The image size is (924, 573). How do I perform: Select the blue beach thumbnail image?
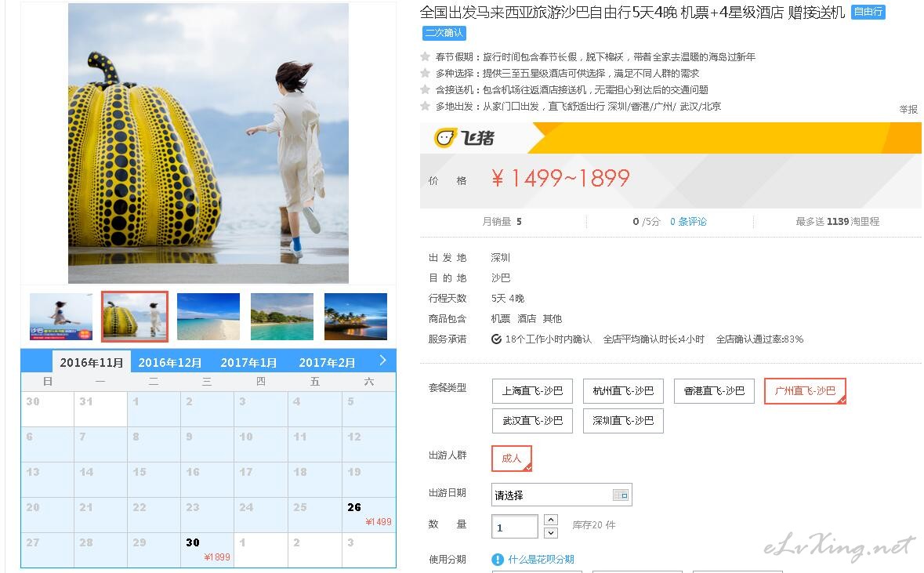[x=208, y=317]
